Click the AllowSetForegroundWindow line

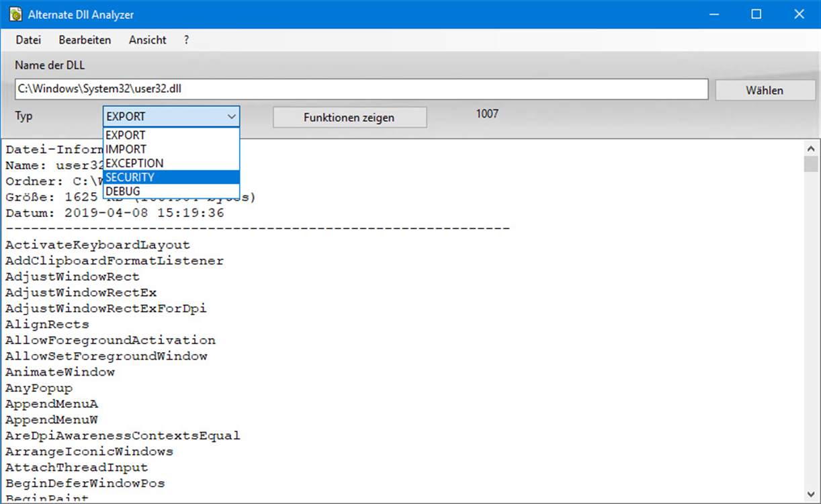pyautogui.click(x=106, y=356)
